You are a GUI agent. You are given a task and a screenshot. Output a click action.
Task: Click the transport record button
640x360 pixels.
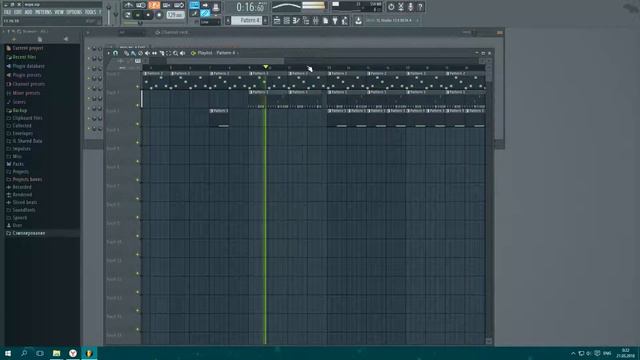[x=159, y=15]
